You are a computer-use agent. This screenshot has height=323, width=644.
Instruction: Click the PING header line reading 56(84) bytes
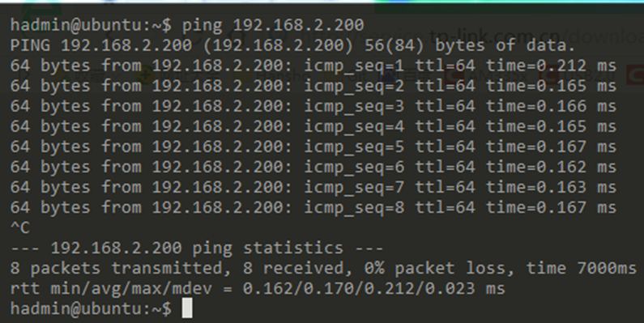click(x=292, y=45)
